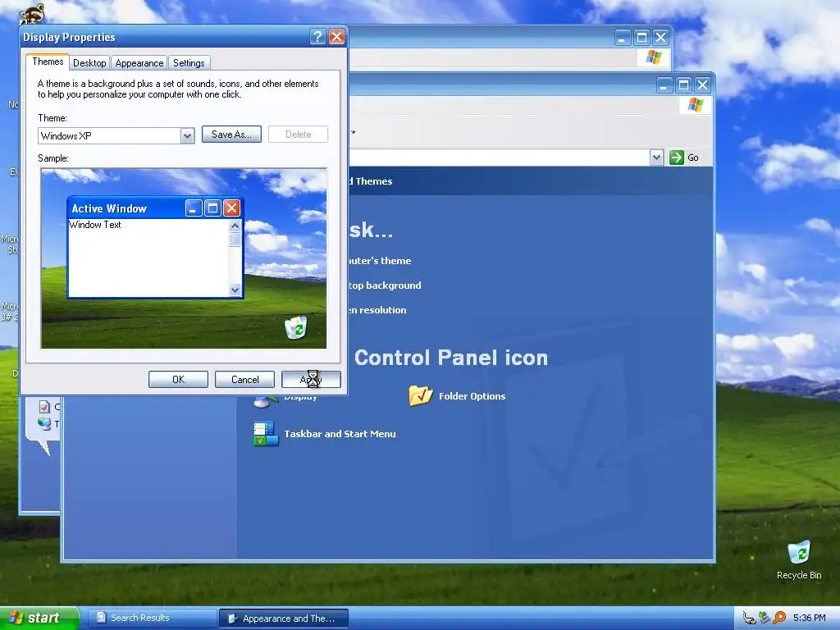Switch to the Themes tab

point(48,62)
